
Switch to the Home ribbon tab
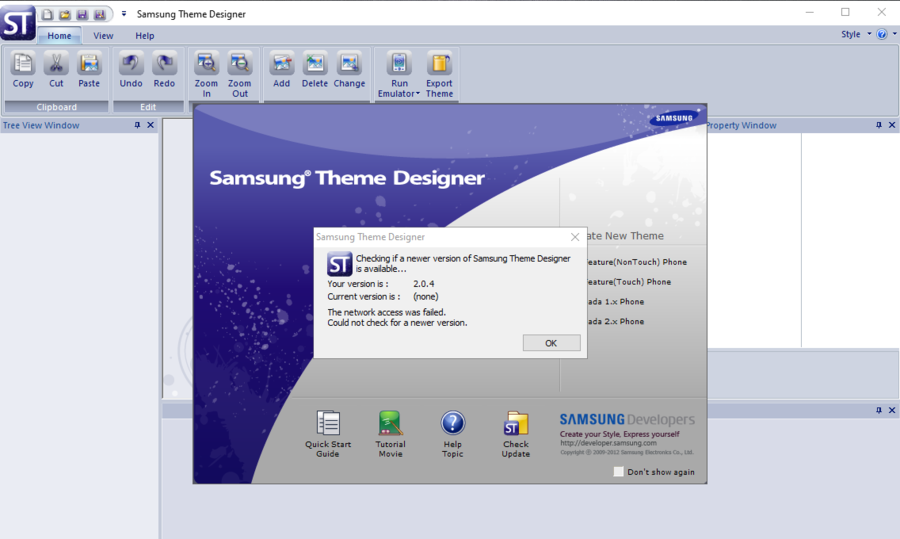click(59, 36)
